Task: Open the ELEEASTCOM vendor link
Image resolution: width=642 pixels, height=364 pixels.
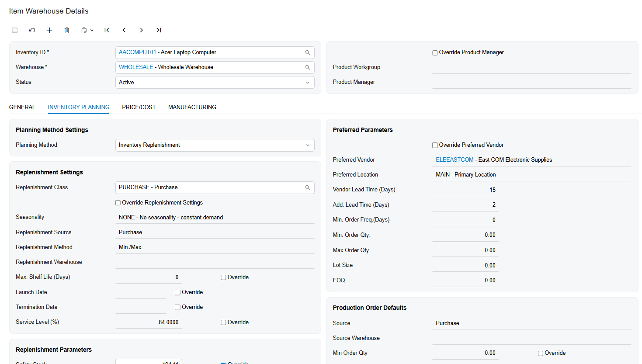Action: (x=455, y=159)
